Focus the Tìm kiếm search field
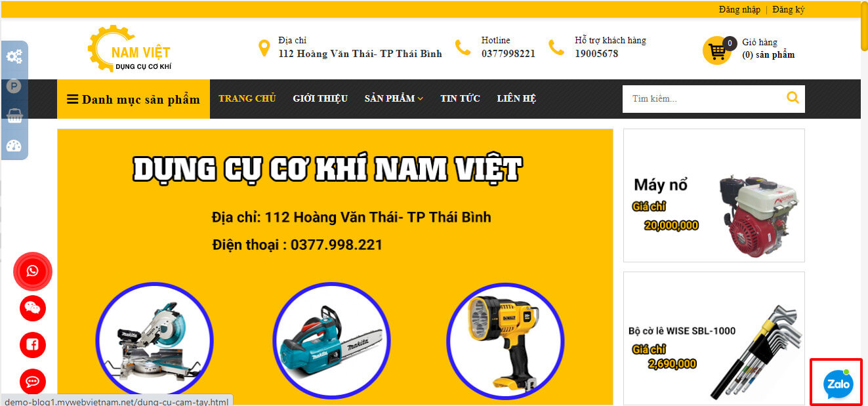 702,99
